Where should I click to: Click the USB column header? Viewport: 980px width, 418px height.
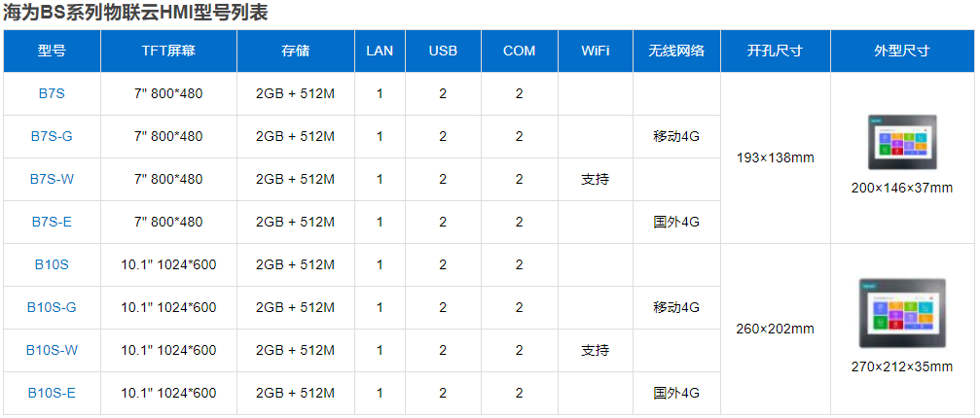pyautogui.click(x=443, y=52)
